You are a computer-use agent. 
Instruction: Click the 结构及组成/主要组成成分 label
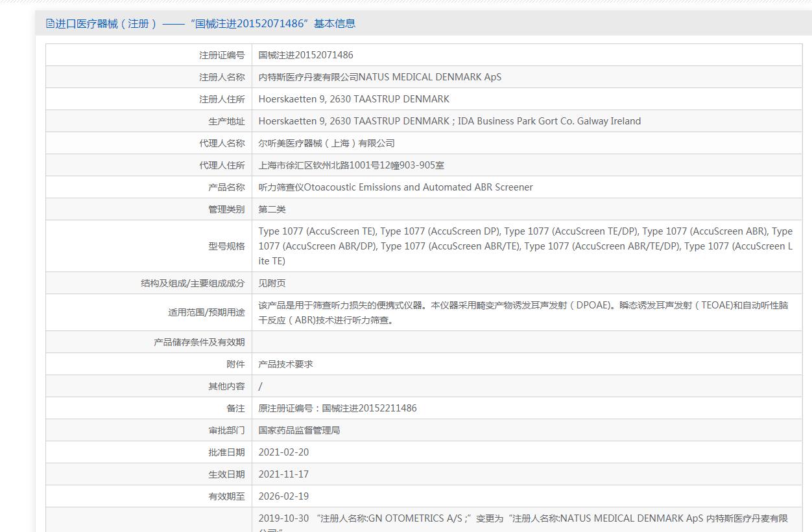click(x=193, y=283)
